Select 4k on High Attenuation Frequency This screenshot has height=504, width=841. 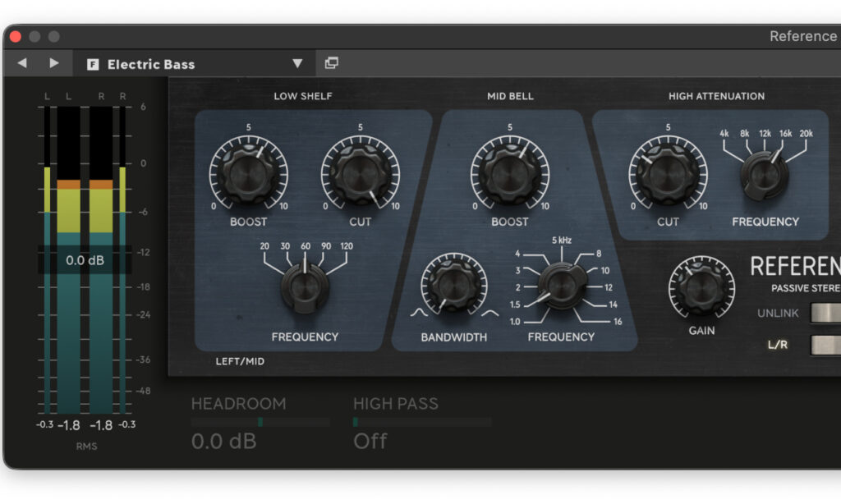(x=724, y=134)
